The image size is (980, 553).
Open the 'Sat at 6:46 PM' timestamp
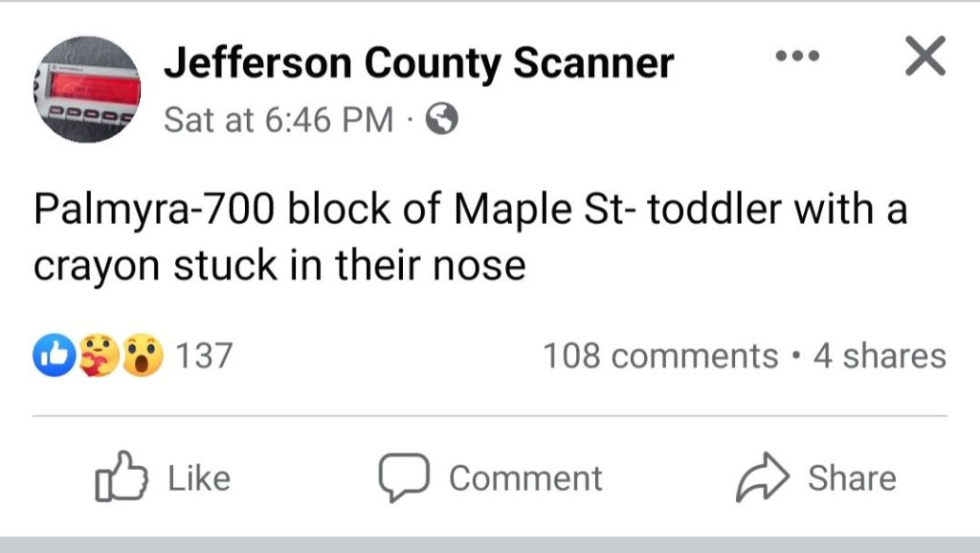coord(278,120)
